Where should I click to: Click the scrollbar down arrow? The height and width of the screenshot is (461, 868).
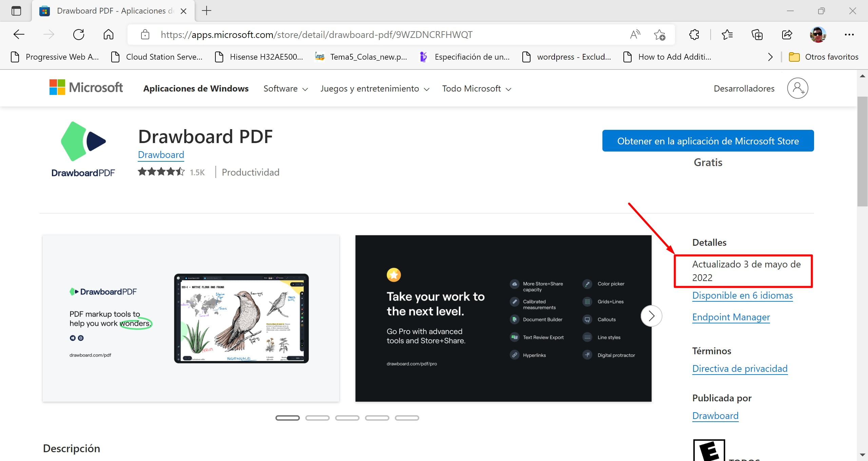pyautogui.click(x=862, y=455)
